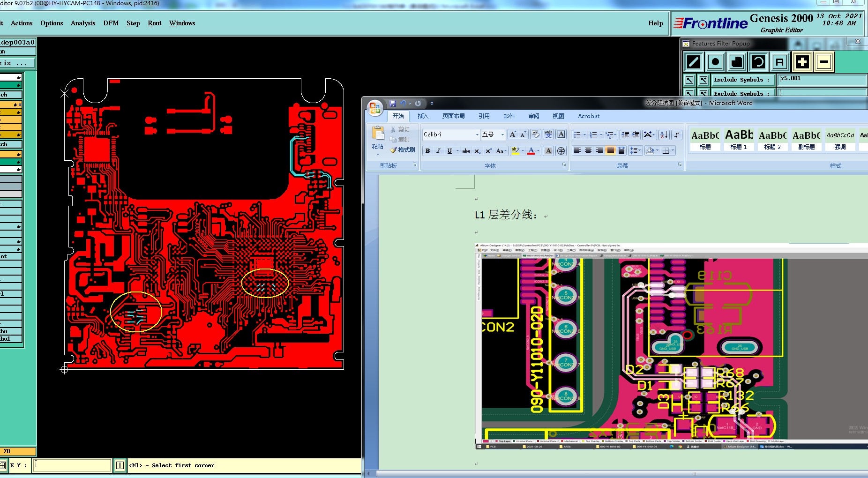Click the Include Symbols input field
This screenshot has height=478, width=868.
click(x=822, y=80)
